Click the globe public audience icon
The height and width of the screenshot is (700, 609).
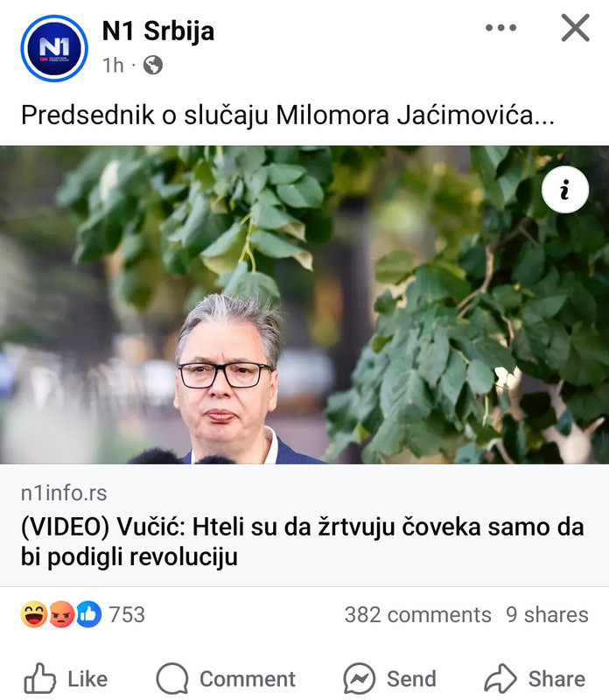pos(153,65)
